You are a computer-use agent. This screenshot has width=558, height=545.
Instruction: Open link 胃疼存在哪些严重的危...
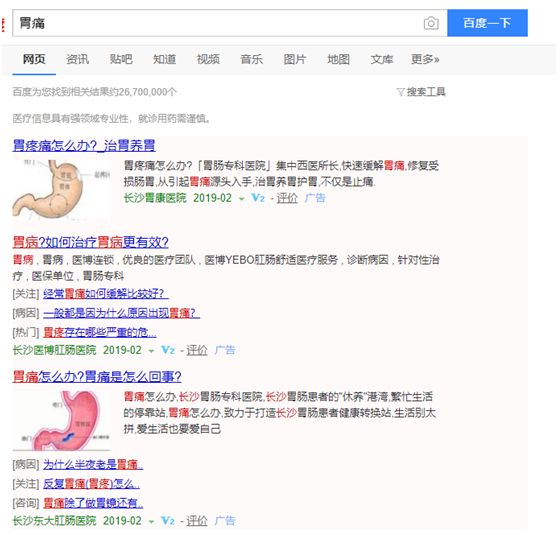pyautogui.click(x=100, y=332)
